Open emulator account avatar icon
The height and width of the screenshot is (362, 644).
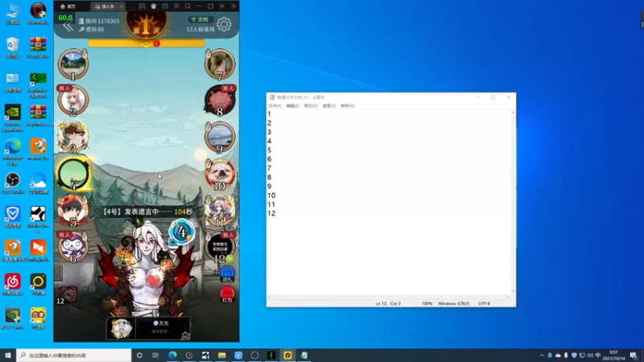coord(154,6)
